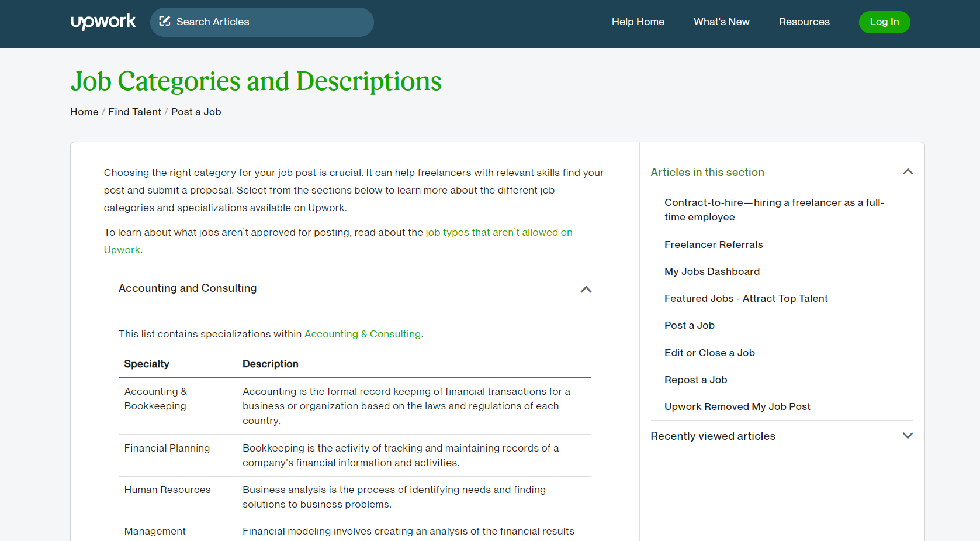
Task: Click the Home breadcrumb link
Action: [x=84, y=112]
